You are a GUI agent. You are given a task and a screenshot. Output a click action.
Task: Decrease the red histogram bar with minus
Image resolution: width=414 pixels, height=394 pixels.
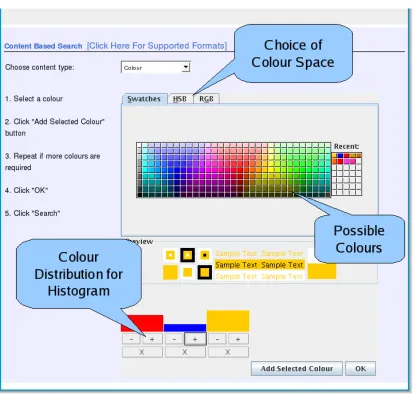tap(131, 339)
